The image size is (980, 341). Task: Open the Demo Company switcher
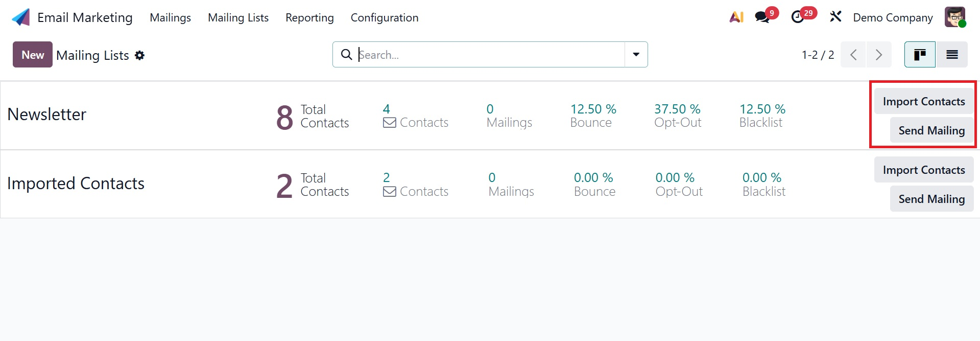tap(893, 17)
